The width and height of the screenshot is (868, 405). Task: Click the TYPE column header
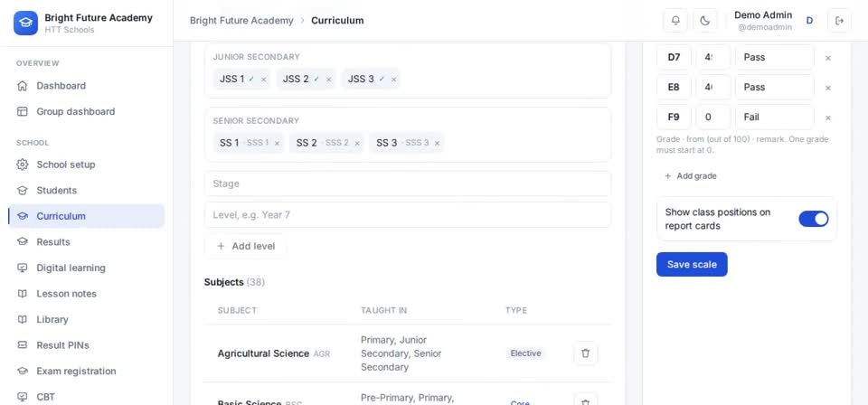[516, 310]
